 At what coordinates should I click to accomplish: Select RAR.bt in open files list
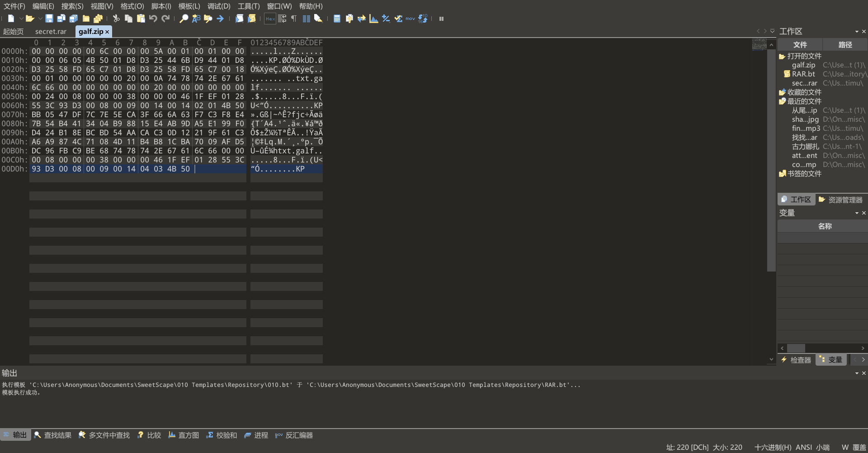[x=803, y=74]
